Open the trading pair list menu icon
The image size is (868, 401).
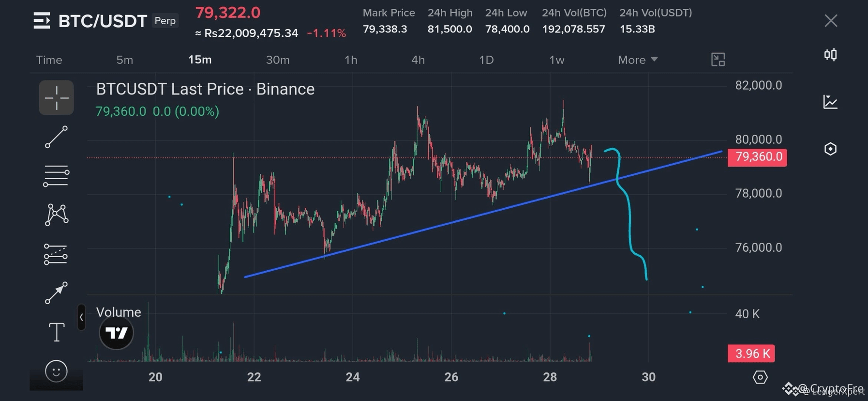point(42,21)
